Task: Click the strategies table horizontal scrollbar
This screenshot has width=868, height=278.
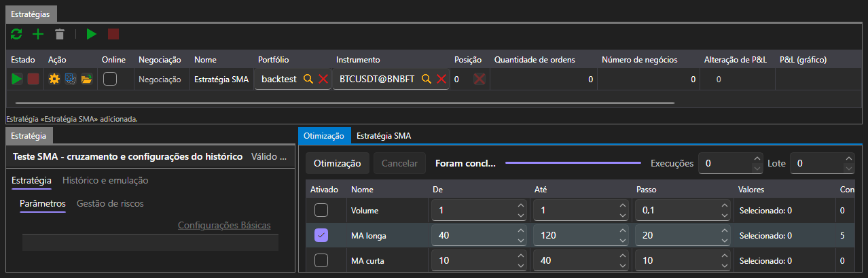Action: (346, 103)
